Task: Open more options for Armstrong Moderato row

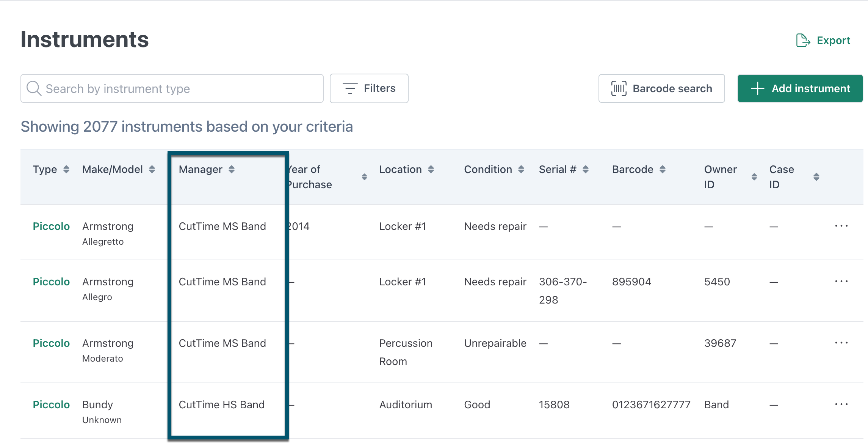Action: pos(841,343)
